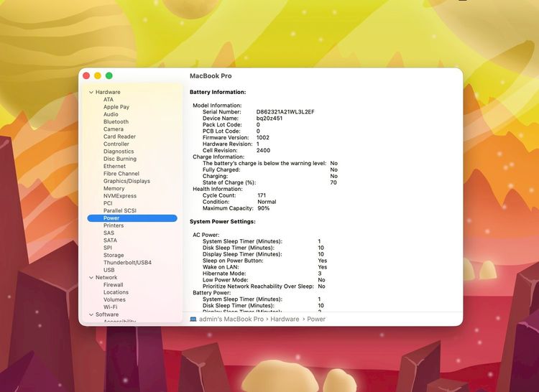Click the green zoom window button

109,75
